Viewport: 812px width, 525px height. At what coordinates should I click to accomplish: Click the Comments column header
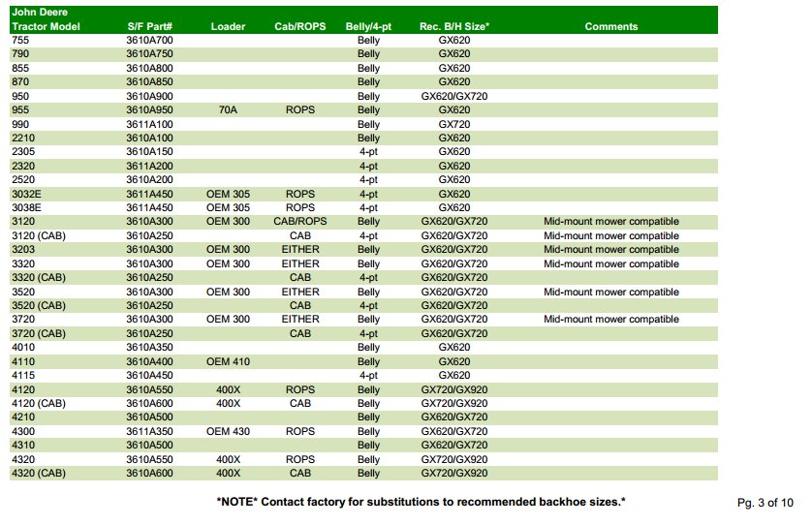tap(611, 27)
